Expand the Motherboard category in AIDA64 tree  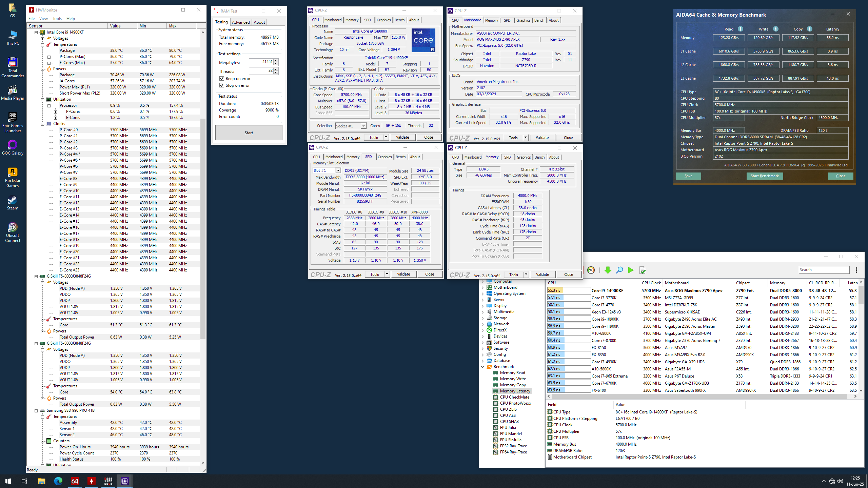click(483, 287)
